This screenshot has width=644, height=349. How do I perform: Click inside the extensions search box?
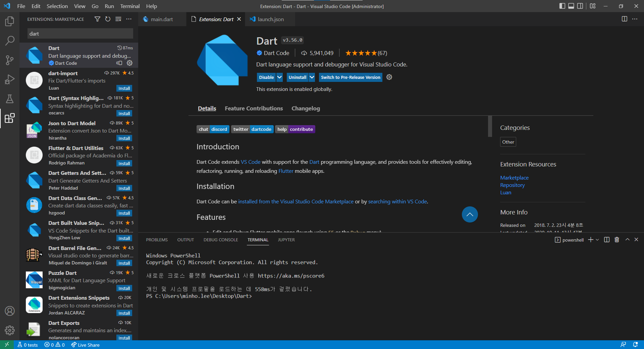(x=80, y=34)
